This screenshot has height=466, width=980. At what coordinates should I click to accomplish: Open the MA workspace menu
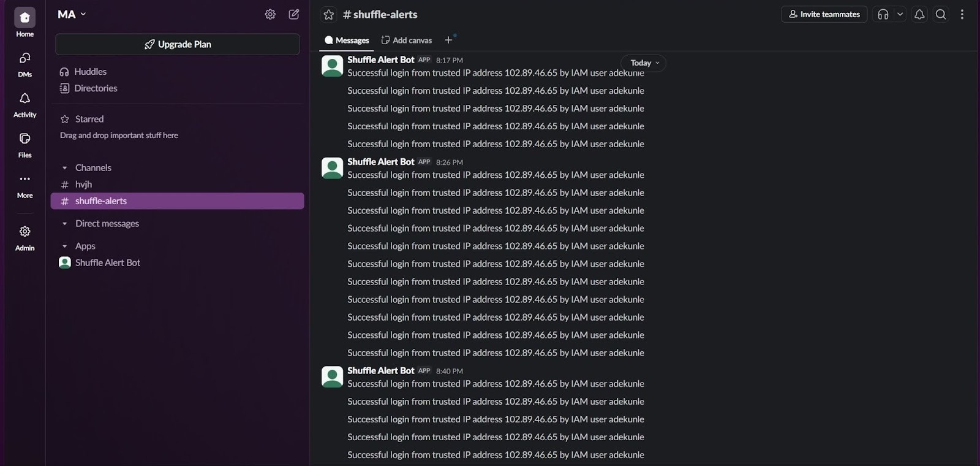[x=72, y=14]
